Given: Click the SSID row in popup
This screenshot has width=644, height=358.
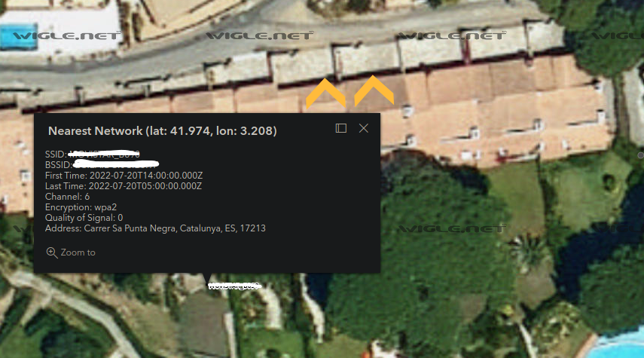Looking at the screenshot, I should pos(93,155).
